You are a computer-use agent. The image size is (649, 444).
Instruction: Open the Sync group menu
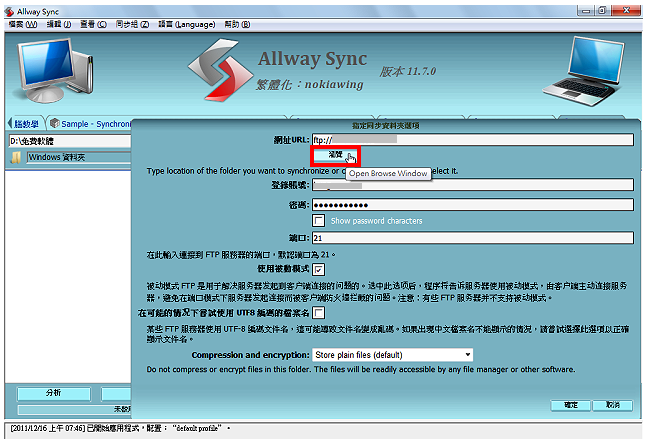click(x=132, y=24)
